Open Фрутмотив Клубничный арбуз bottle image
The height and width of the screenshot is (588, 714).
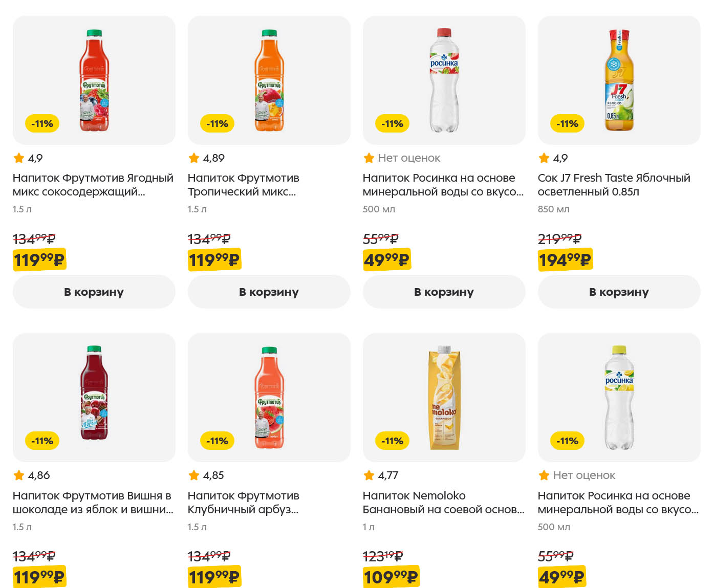click(x=269, y=398)
